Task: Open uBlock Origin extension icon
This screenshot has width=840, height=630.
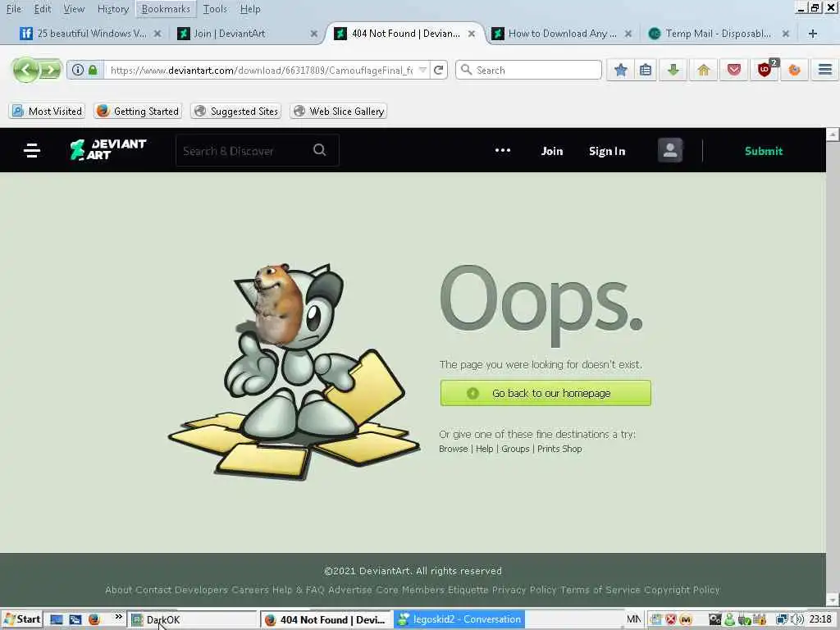Action: click(x=765, y=70)
